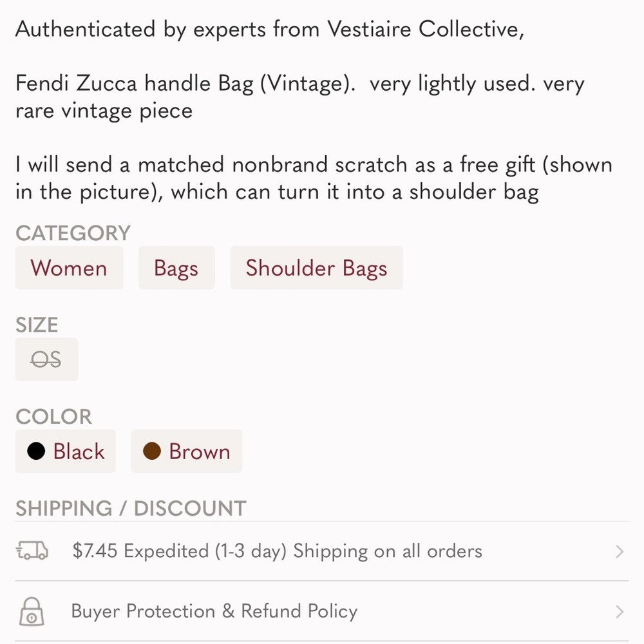The width and height of the screenshot is (644, 644).
Task: Tap the SIZE section heading
Action: click(37, 325)
